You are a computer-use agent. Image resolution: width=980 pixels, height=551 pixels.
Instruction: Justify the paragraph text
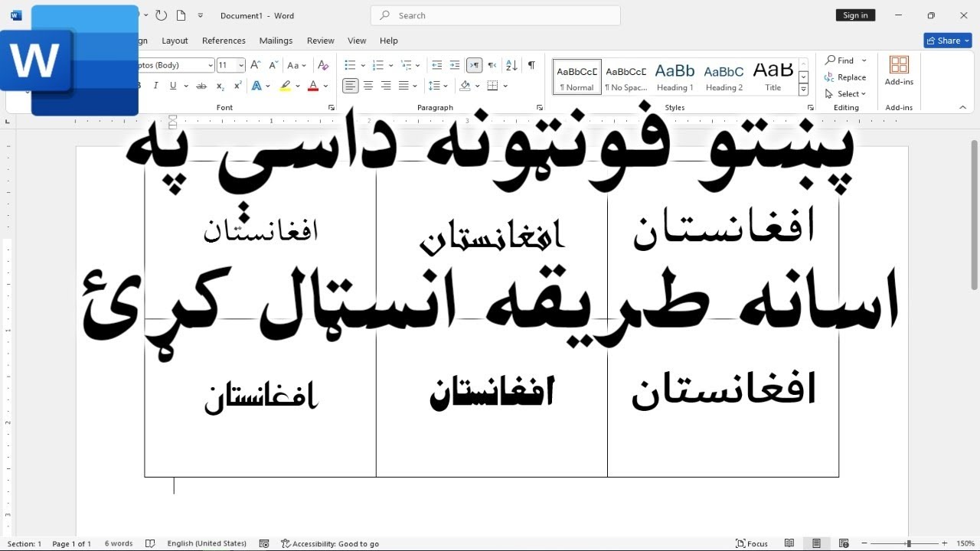[x=403, y=86]
